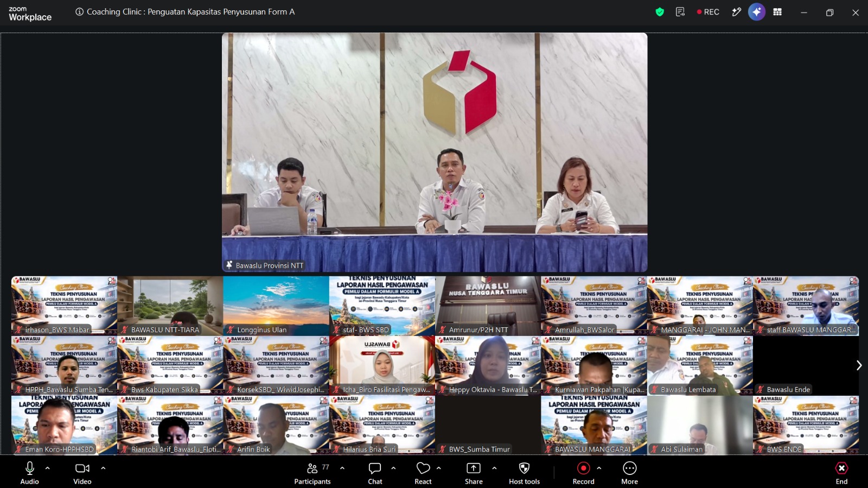
Task: Expand the Record options caret
Action: click(599, 468)
